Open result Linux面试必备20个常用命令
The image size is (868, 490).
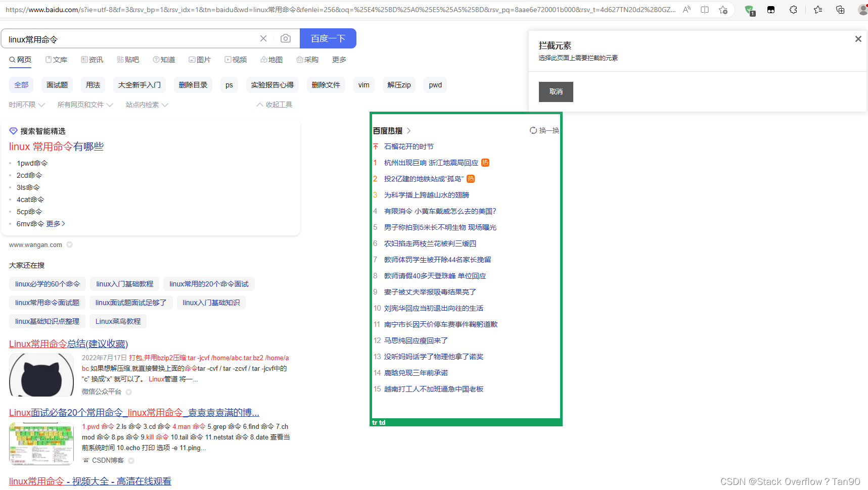click(x=134, y=412)
